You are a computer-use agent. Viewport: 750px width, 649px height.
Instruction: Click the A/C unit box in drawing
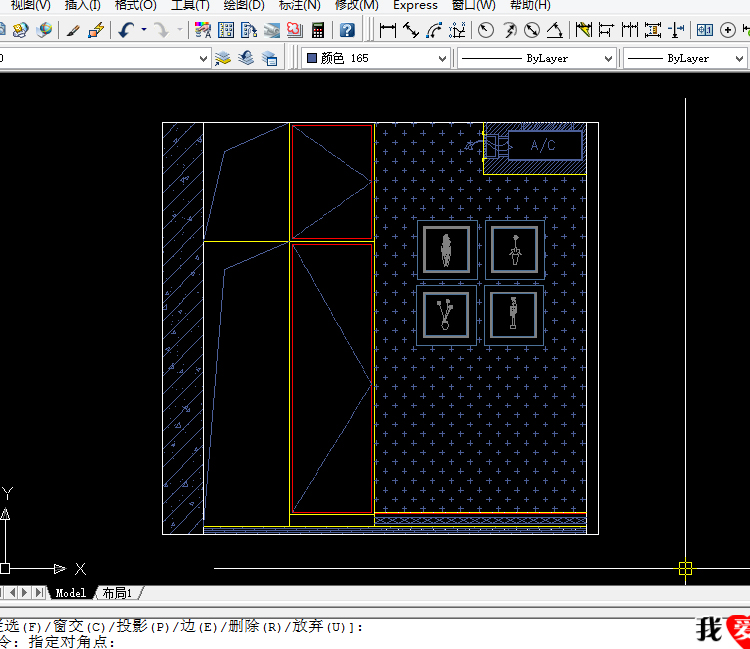(545, 145)
